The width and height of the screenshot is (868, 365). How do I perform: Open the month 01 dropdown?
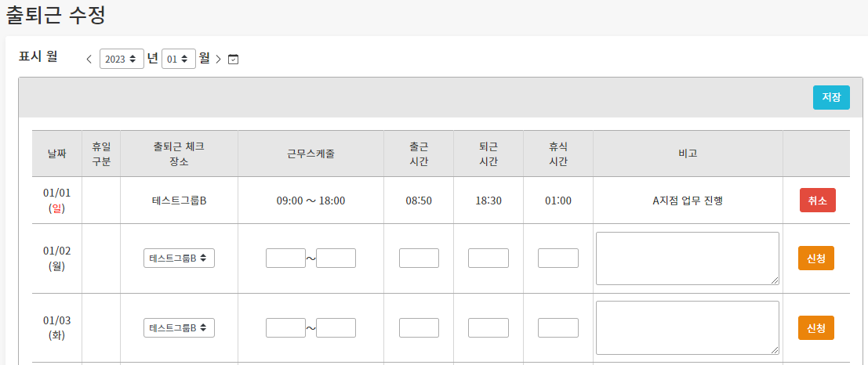point(179,60)
